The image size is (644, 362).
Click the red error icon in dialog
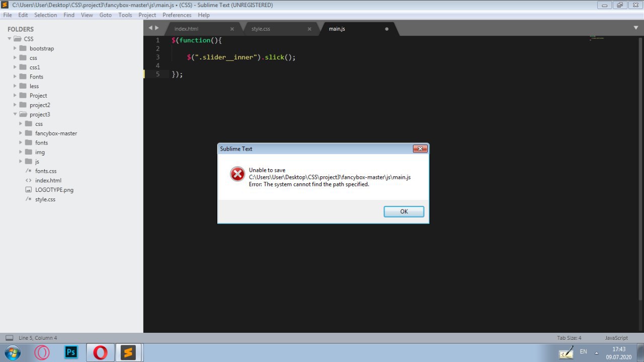[x=237, y=174]
